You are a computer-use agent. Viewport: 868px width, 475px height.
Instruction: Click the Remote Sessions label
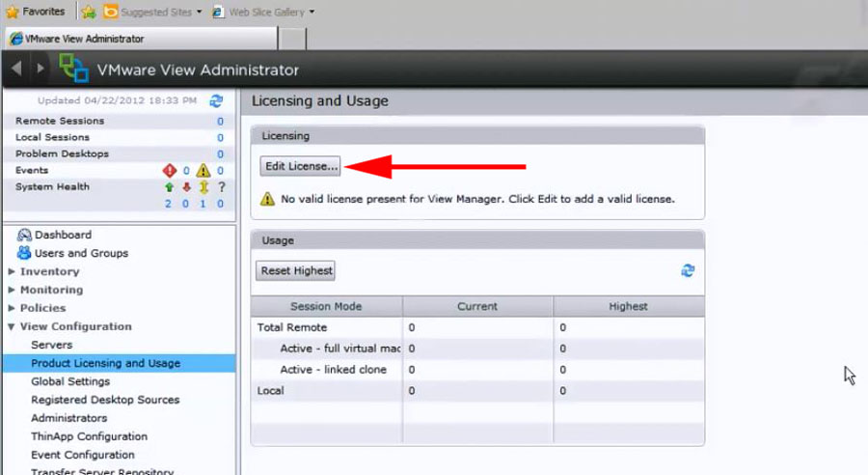pyautogui.click(x=60, y=121)
